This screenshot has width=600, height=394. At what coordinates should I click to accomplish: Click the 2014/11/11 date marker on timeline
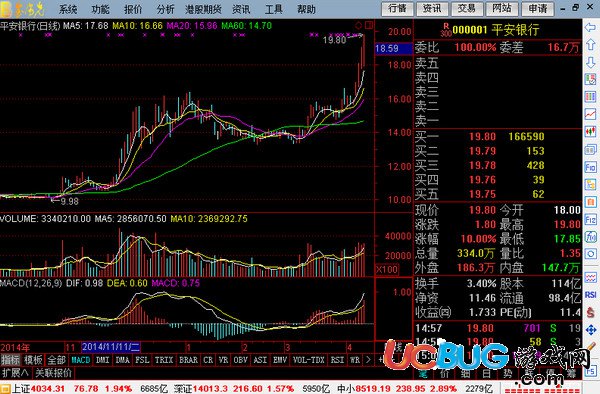(111, 347)
